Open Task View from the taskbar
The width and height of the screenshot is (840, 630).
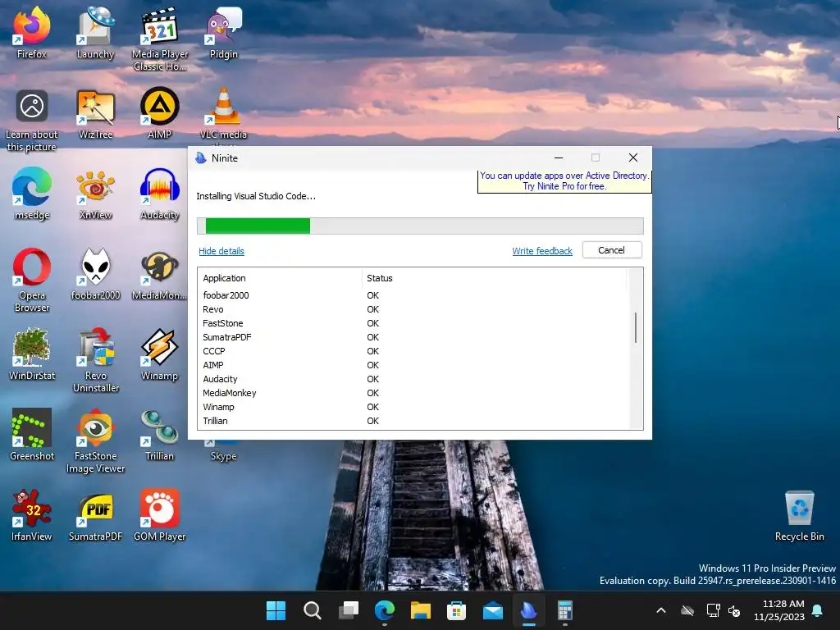point(348,610)
